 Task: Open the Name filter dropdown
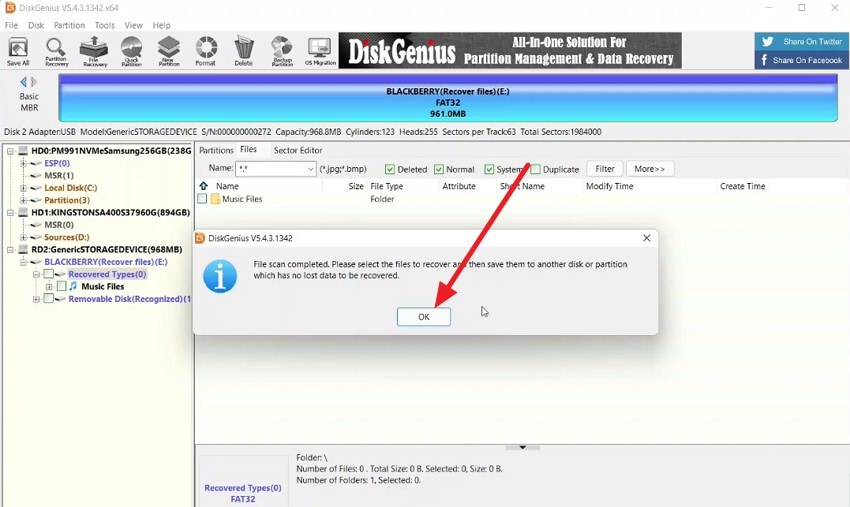click(x=310, y=169)
